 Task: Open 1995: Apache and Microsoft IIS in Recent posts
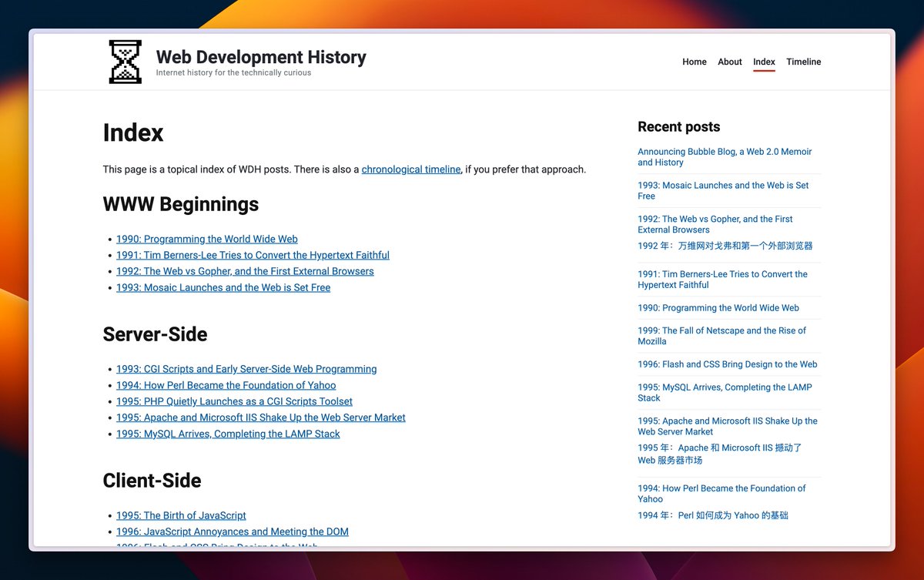(728, 426)
